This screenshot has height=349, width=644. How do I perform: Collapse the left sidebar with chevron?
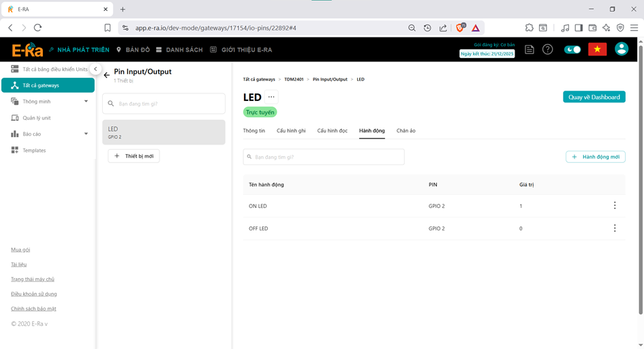pyautogui.click(x=96, y=69)
